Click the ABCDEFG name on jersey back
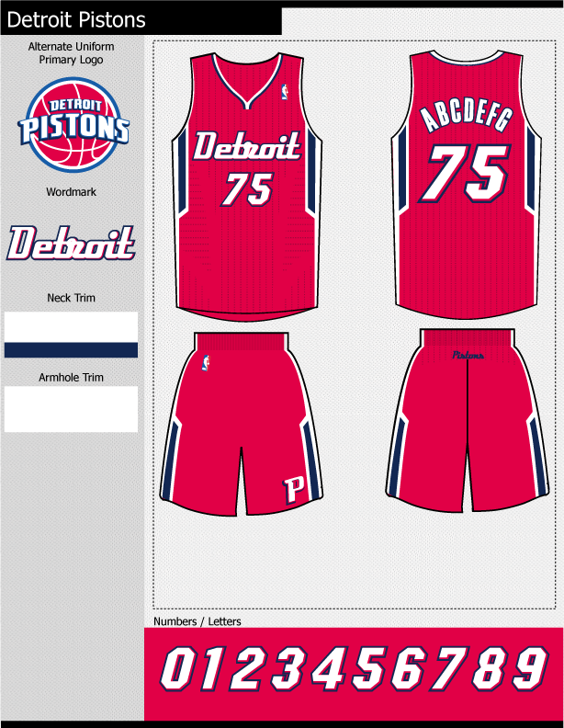Viewport: 564px width, 728px height. point(467,115)
